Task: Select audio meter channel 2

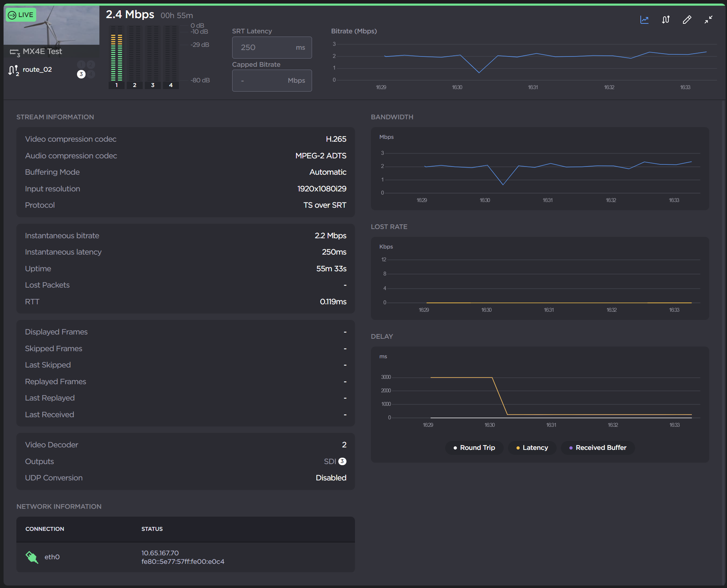Action: point(135,85)
